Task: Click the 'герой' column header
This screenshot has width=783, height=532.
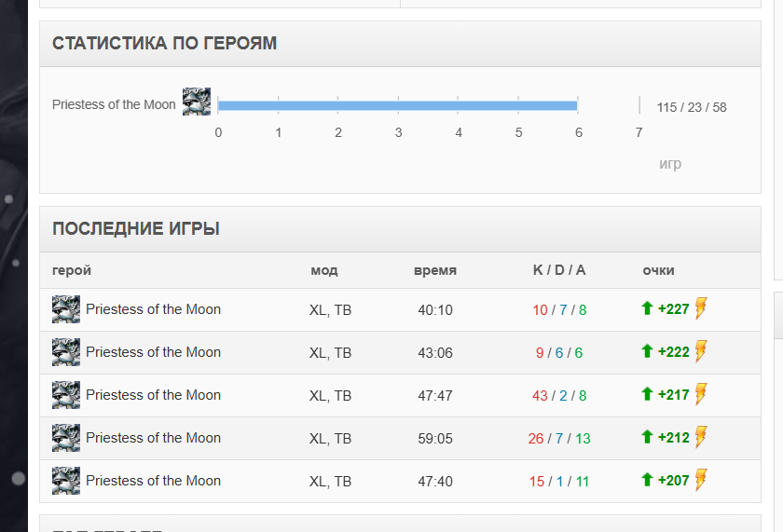Action: (x=72, y=270)
